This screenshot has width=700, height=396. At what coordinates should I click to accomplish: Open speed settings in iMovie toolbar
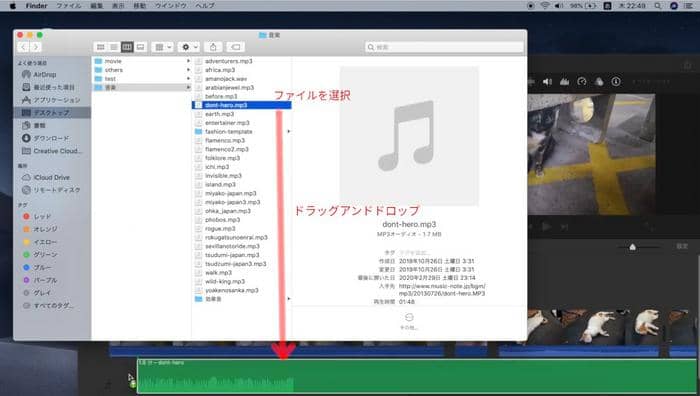click(582, 82)
